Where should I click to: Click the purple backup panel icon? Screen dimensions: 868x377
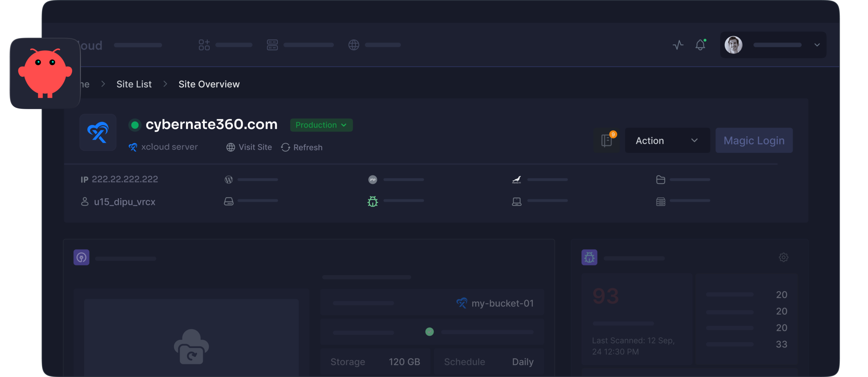tap(81, 258)
